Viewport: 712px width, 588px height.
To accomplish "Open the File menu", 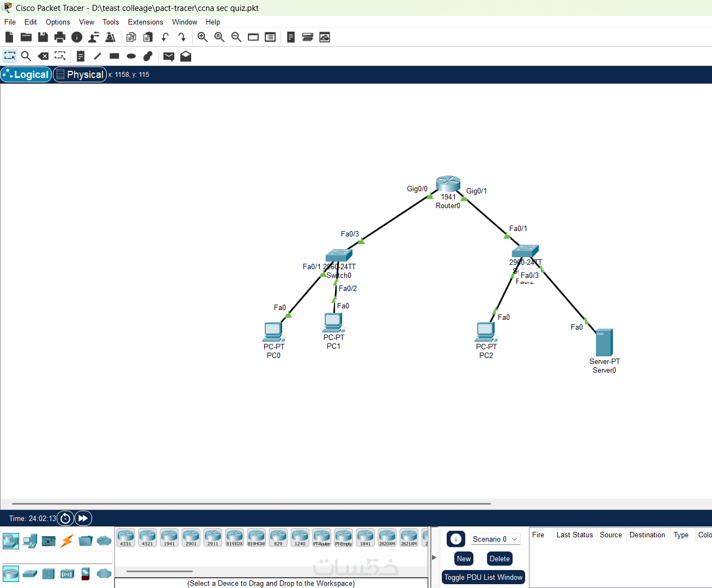I will coord(10,22).
